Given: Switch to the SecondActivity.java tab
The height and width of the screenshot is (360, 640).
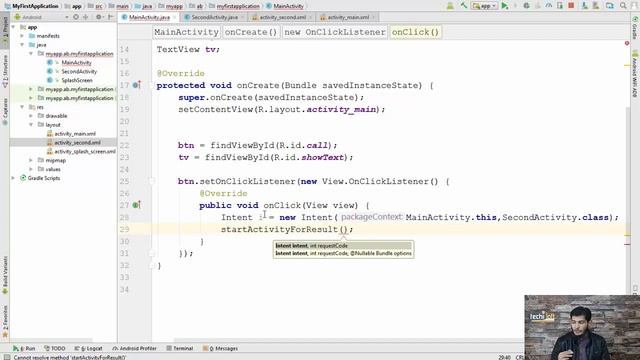Looking at the screenshot, I should click(x=214, y=17).
